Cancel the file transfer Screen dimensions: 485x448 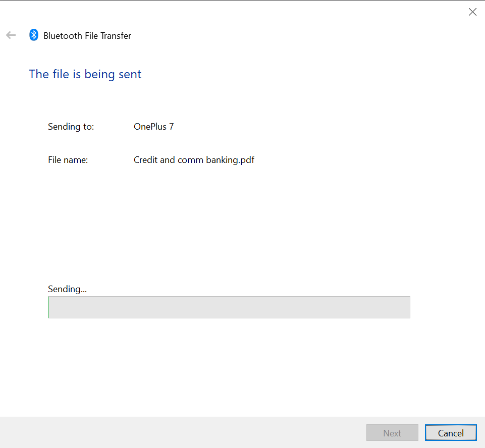pos(451,432)
